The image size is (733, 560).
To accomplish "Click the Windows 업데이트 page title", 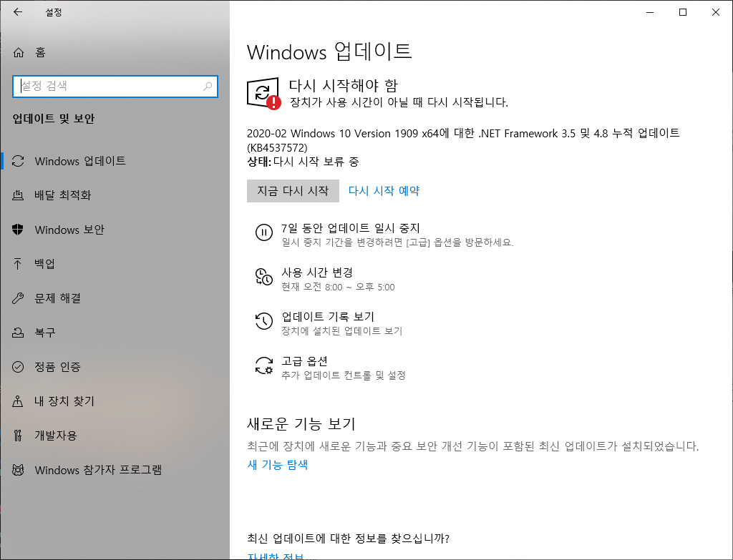I will pyautogui.click(x=329, y=51).
